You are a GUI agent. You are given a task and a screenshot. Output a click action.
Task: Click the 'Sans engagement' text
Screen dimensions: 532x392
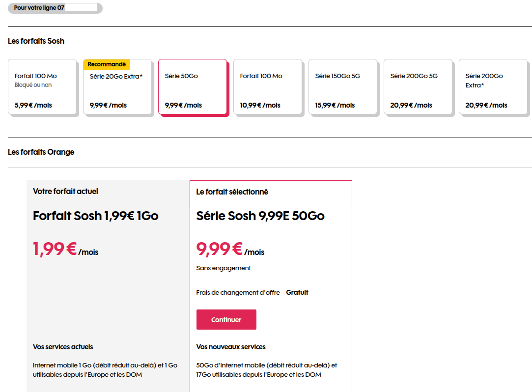224,268
